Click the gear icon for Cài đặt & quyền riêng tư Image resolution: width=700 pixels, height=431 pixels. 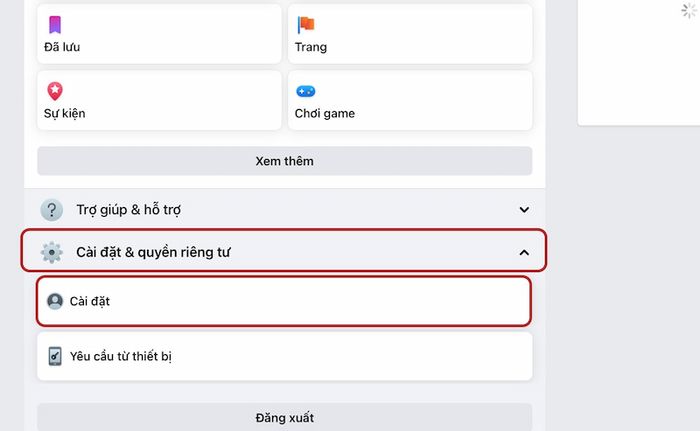(x=52, y=252)
